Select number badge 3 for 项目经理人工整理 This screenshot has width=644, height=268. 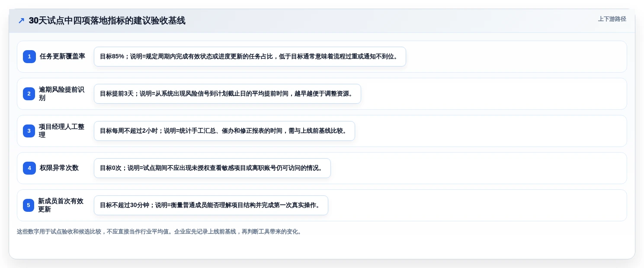click(x=29, y=131)
